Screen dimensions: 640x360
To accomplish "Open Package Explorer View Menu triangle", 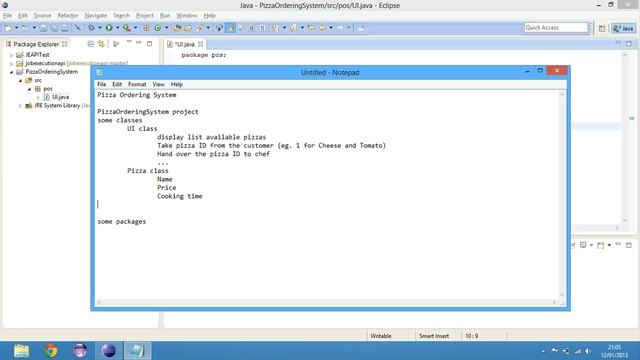I will [129, 42].
